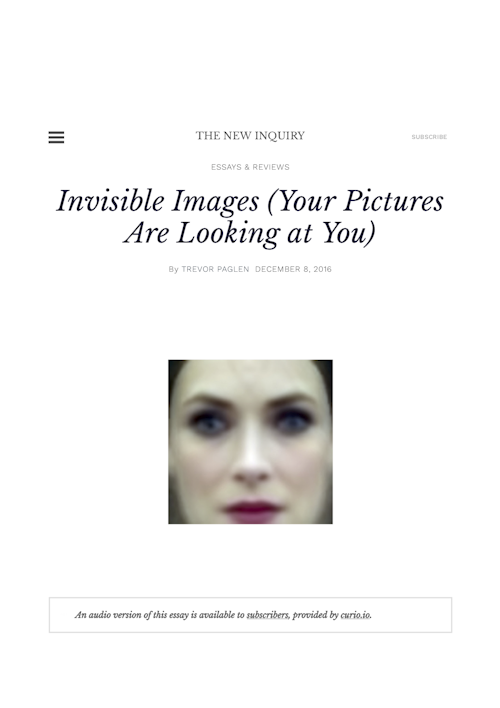Visit the curio.io link

point(356,615)
